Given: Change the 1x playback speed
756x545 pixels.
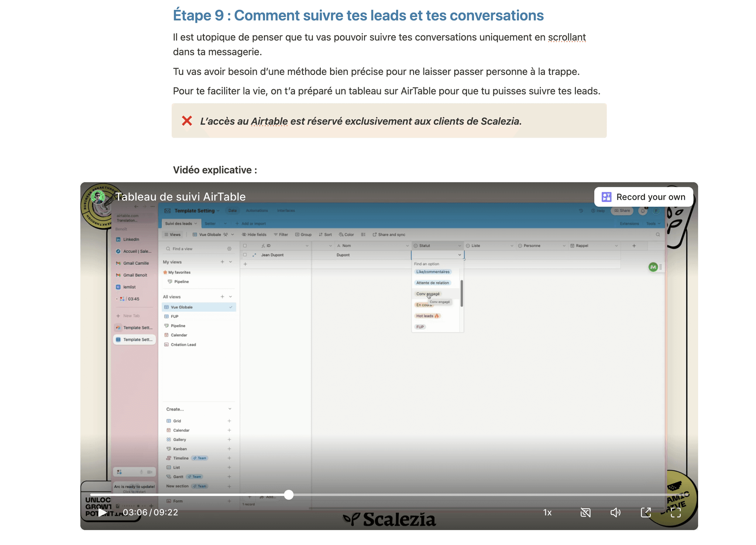Looking at the screenshot, I should point(547,512).
